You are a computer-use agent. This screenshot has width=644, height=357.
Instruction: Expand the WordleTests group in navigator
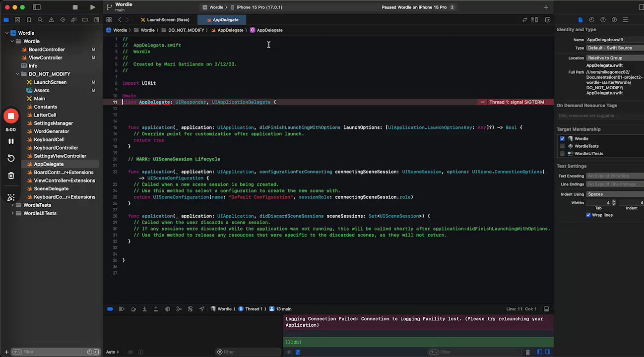(x=12, y=205)
